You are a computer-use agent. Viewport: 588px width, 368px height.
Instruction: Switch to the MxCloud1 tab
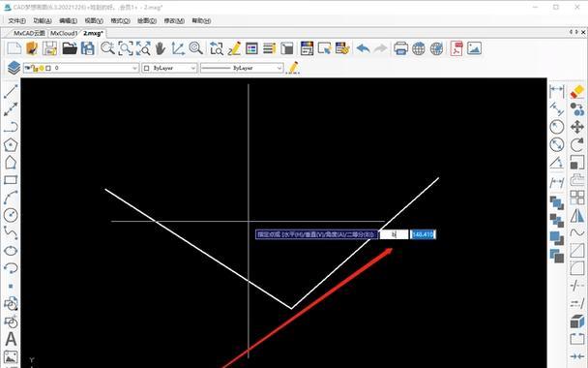coord(64,33)
